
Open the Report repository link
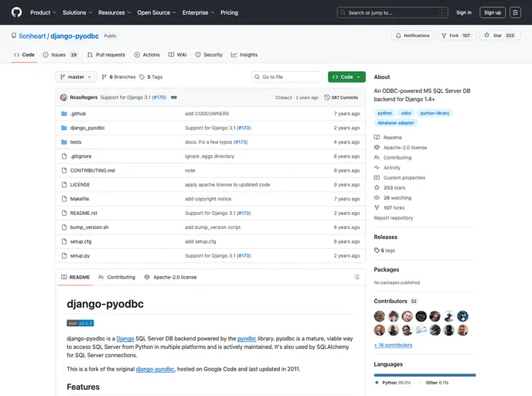(x=394, y=218)
